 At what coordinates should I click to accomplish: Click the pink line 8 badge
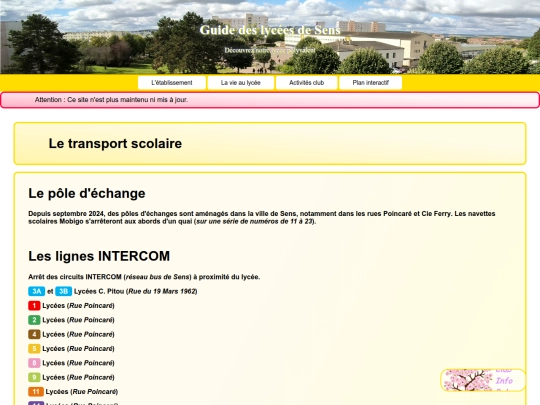[x=34, y=363]
